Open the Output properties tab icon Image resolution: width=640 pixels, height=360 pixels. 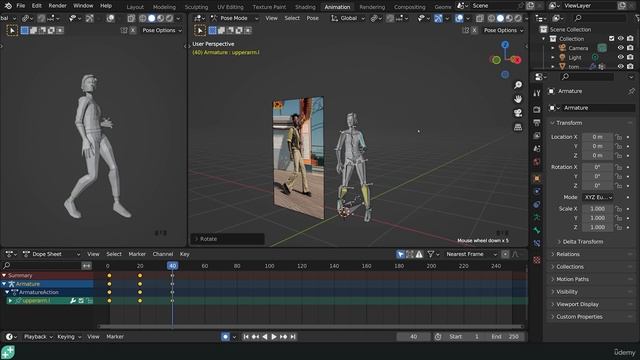pos(537,122)
